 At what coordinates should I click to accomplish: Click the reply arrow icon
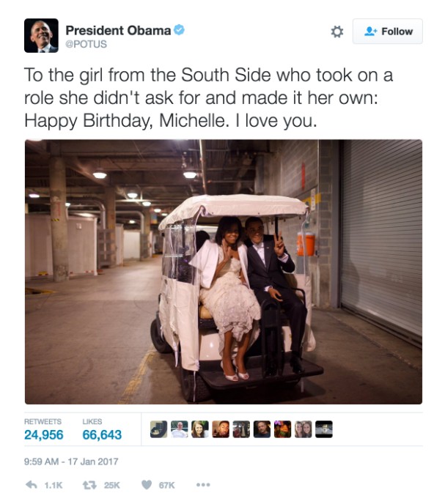[32, 485]
